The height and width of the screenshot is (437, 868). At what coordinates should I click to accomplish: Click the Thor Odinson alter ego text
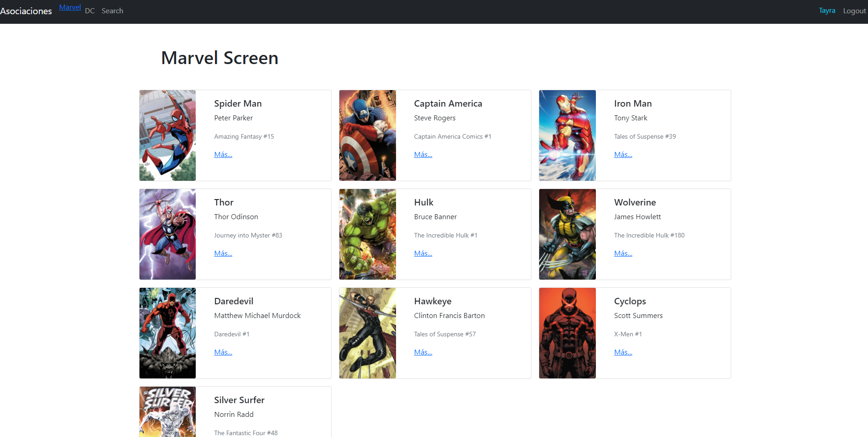pyautogui.click(x=236, y=217)
